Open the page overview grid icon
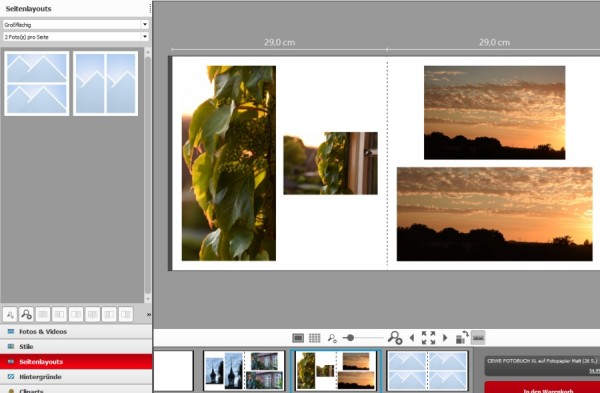600x393 pixels. point(315,338)
